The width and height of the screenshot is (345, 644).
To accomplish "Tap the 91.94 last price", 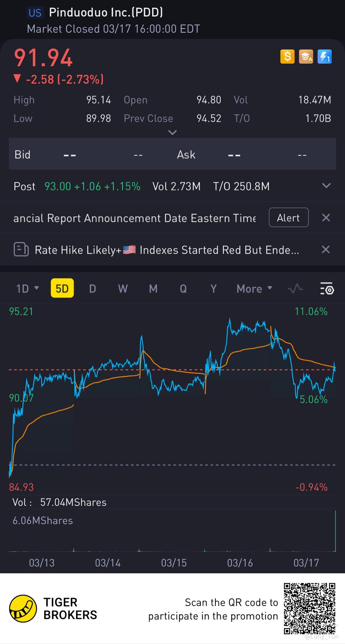I will pyautogui.click(x=43, y=58).
